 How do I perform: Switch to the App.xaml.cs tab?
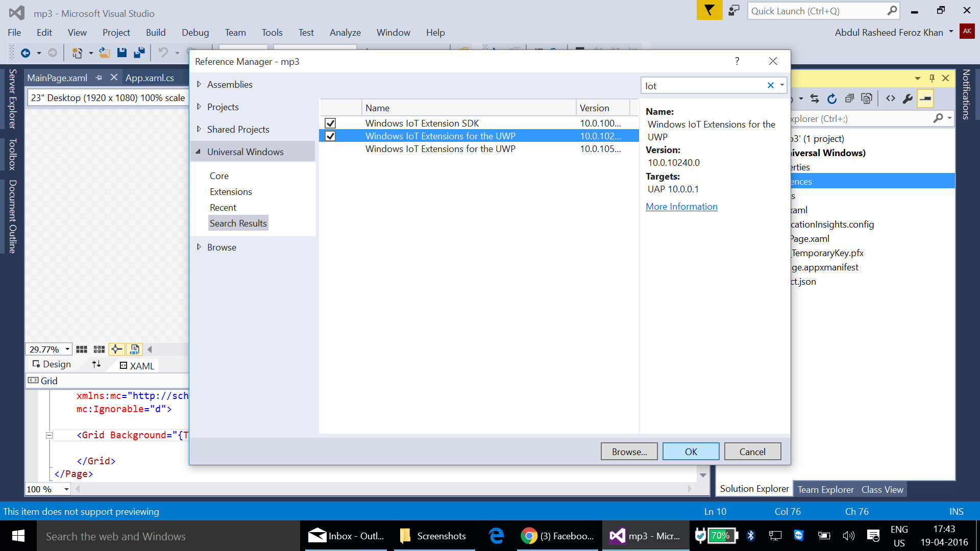tap(150, 78)
